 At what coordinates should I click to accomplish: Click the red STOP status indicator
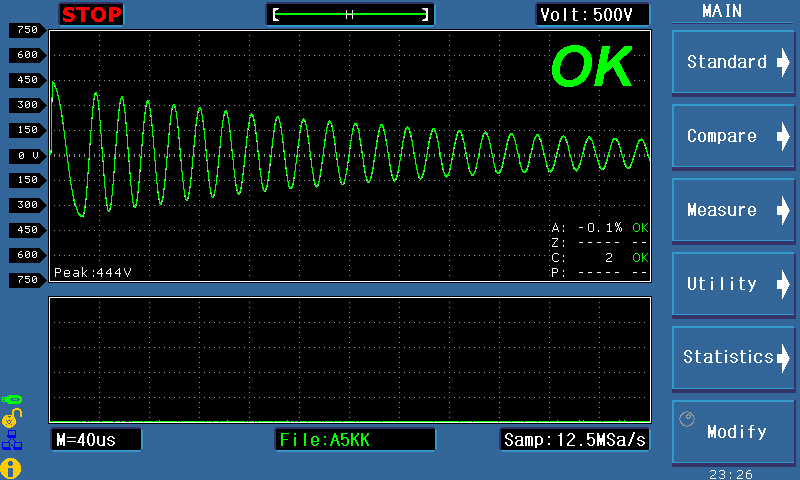click(x=92, y=14)
